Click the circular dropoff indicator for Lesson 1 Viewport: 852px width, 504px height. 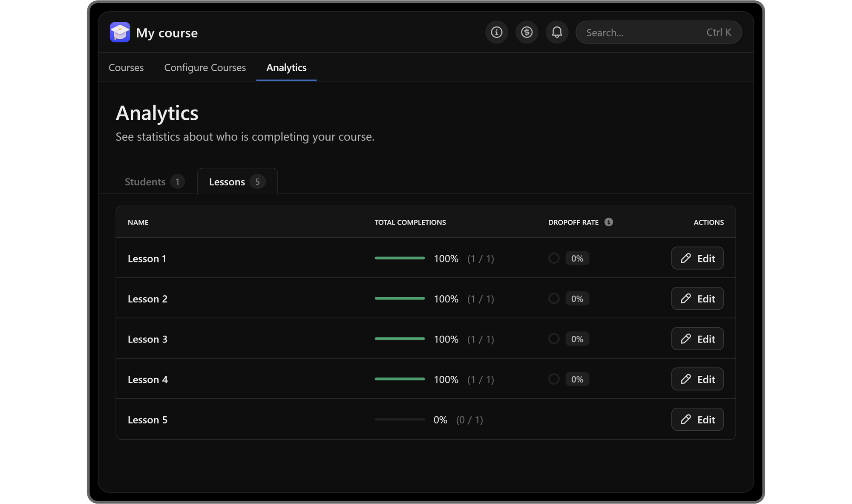point(554,258)
